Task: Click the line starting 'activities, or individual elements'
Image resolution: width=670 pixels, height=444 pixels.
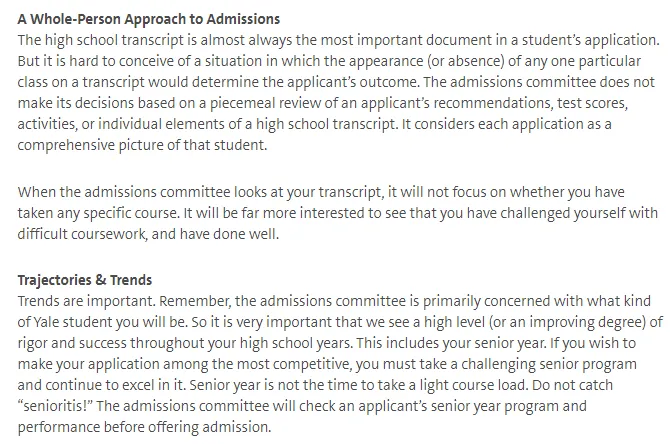Action: [x=314, y=124]
